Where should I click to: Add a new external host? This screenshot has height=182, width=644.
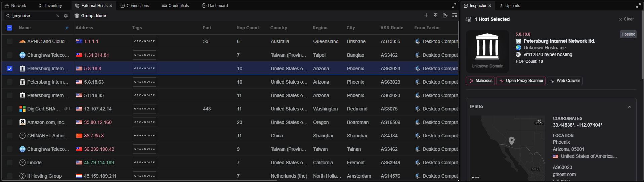click(426, 15)
